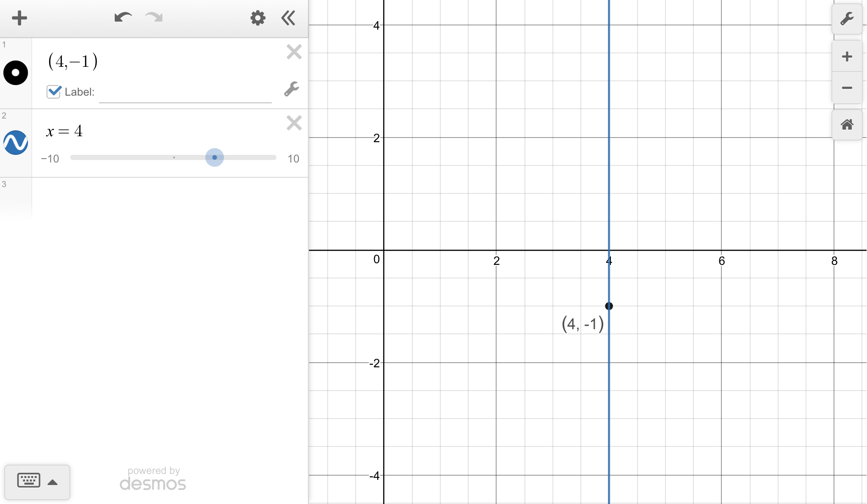
Task: Open graph settings wrench at top right
Action: pyautogui.click(x=847, y=19)
